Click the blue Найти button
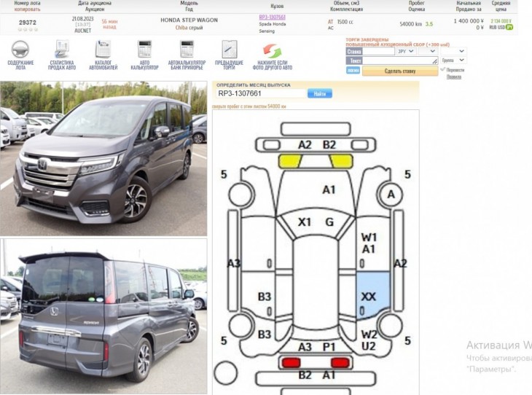 coord(320,94)
